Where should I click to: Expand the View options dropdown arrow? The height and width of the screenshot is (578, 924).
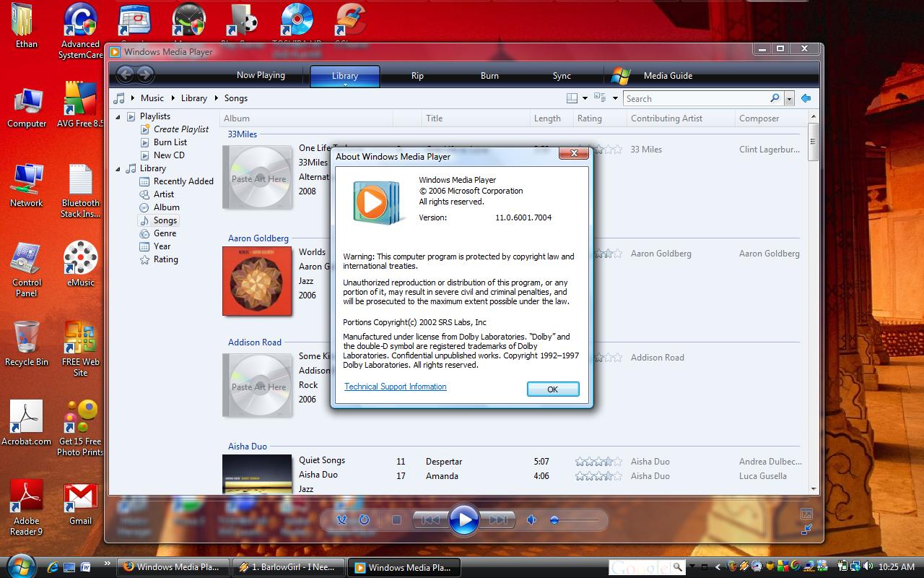(615, 98)
